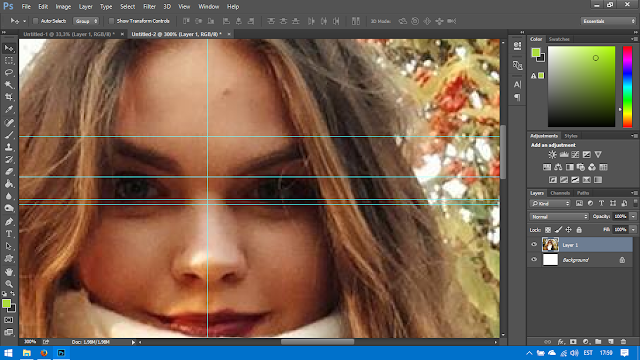Toggle Quick Mask mode icon
640x360 pixels.
pos(9,320)
